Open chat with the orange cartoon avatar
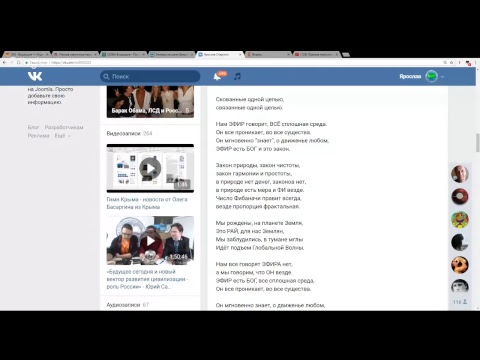This screenshot has height=360, width=480. (x=460, y=265)
